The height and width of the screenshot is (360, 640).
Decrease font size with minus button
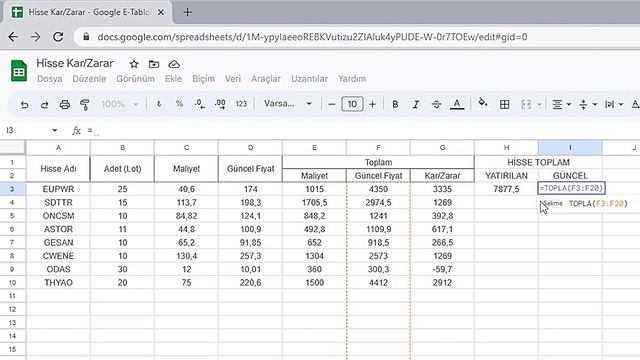pos(331,104)
